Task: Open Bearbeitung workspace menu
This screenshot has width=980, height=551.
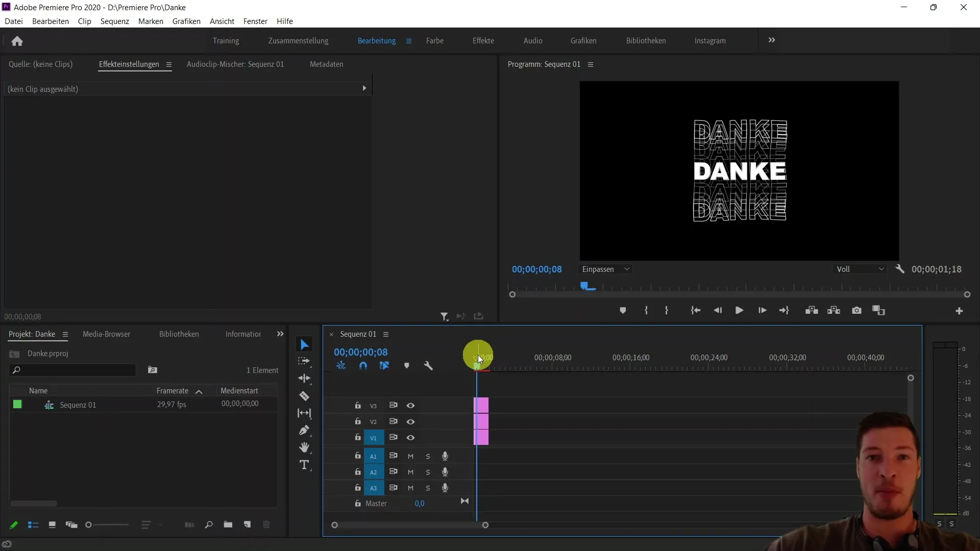Action: tap(409, 41)
